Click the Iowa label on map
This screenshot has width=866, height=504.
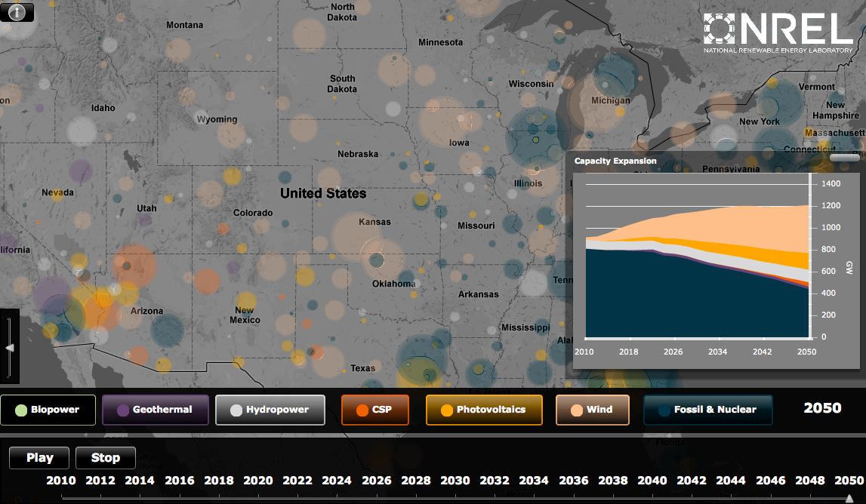tap(459, 143)
